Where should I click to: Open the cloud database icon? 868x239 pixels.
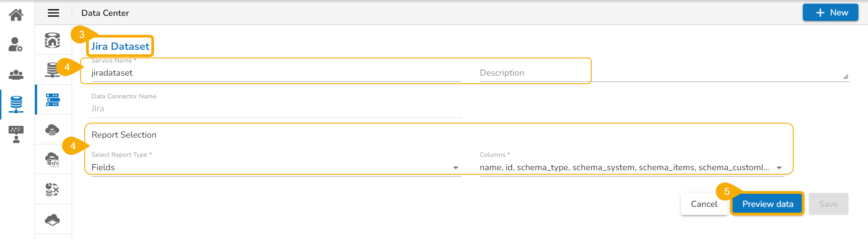(53, 130)
